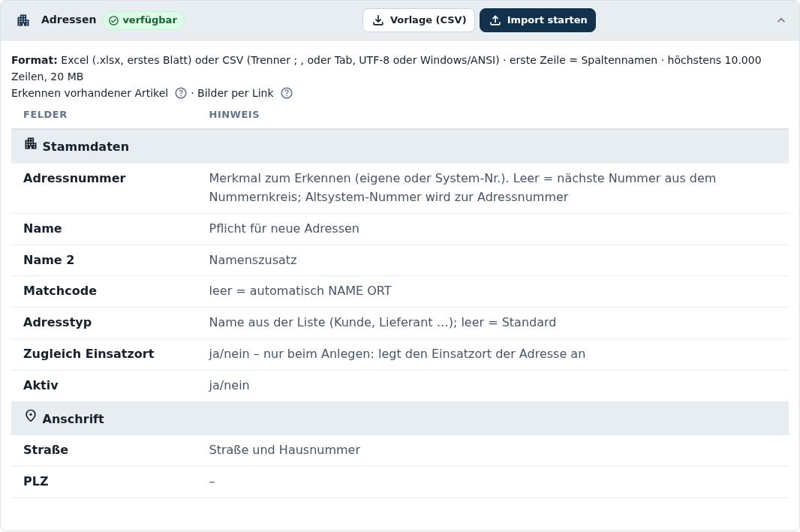Select the Straße field label
800x532 pixels.
46,450
